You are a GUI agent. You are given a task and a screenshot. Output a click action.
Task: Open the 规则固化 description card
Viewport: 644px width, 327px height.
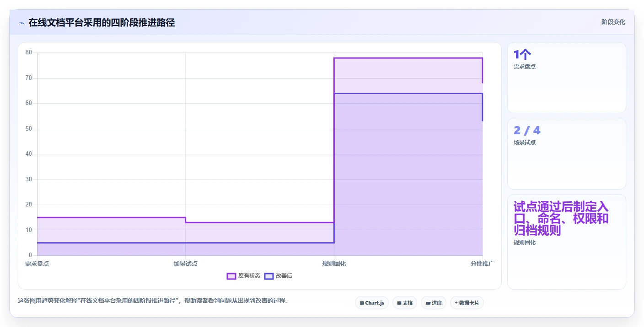click(x=567, y=242)
